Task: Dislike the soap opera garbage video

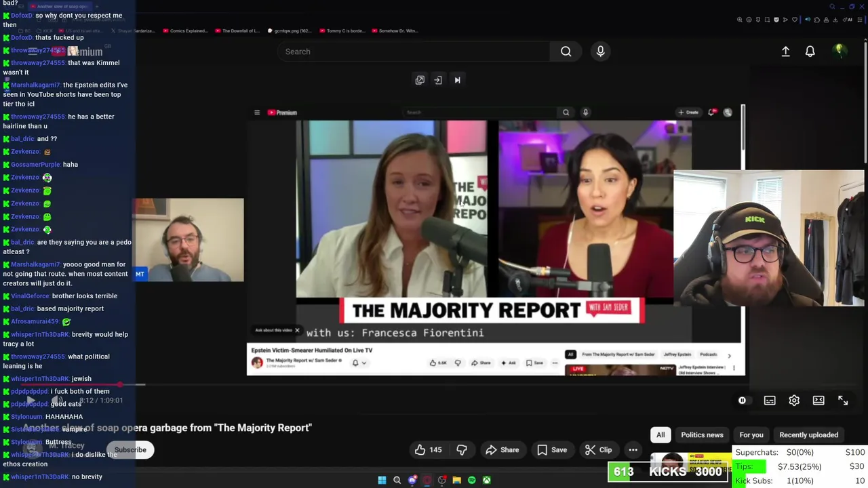Action: (x=462, y=449)
